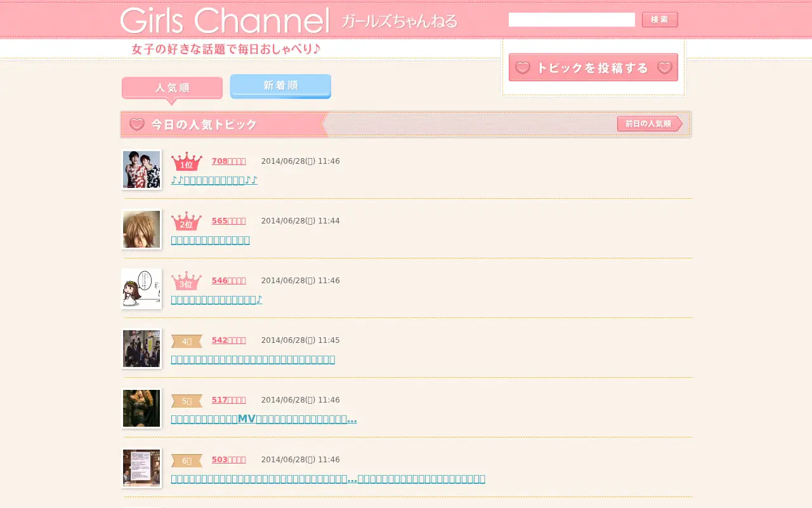Open thumbnail of 1st-ranked topic
This screenshot has width=812, height=508.
coord(141,170)
